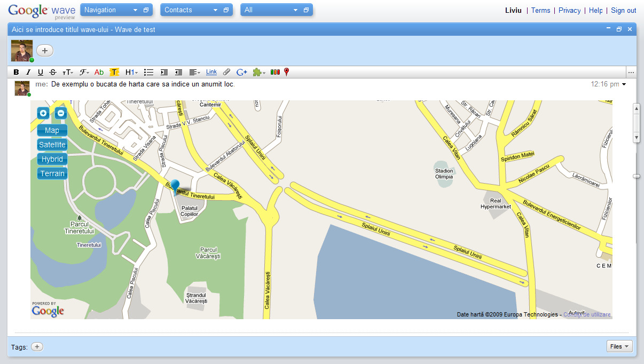This screenshot has width=644, height=364.
Task: Open the green puzzle-piece gadget menu
Action: point(260,72)
